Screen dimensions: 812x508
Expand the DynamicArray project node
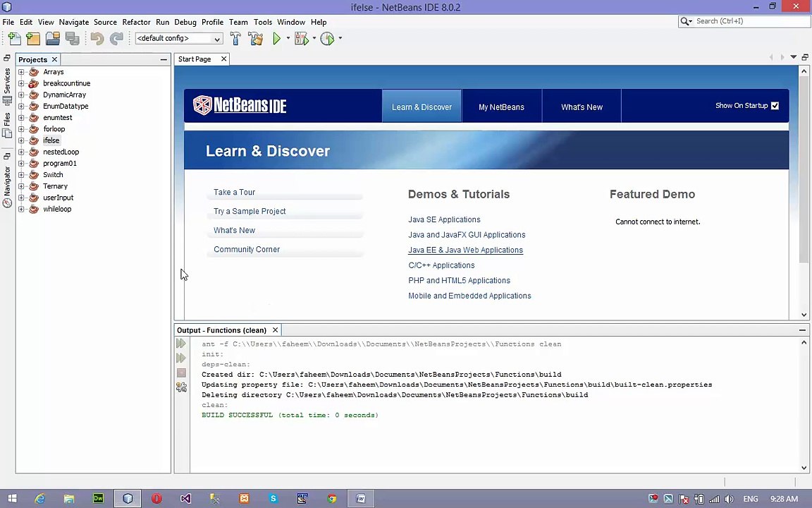click(x=21, y=95)
